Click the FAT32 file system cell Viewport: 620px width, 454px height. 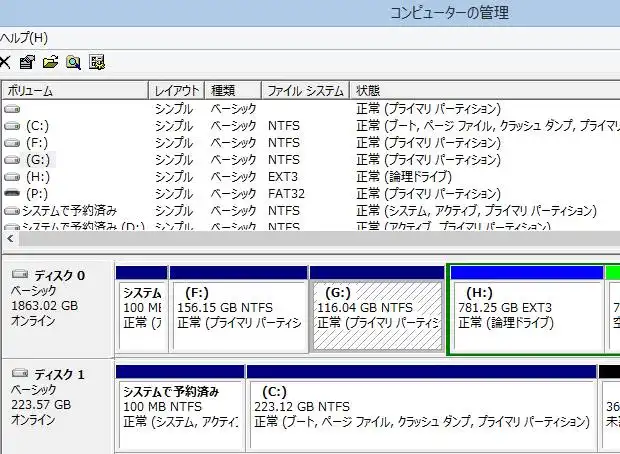tap(286, 194)
